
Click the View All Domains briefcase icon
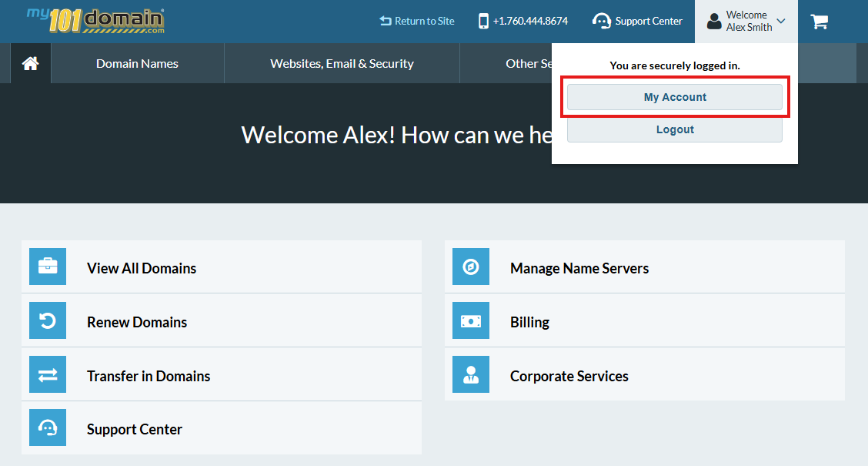tap(48, 267)
